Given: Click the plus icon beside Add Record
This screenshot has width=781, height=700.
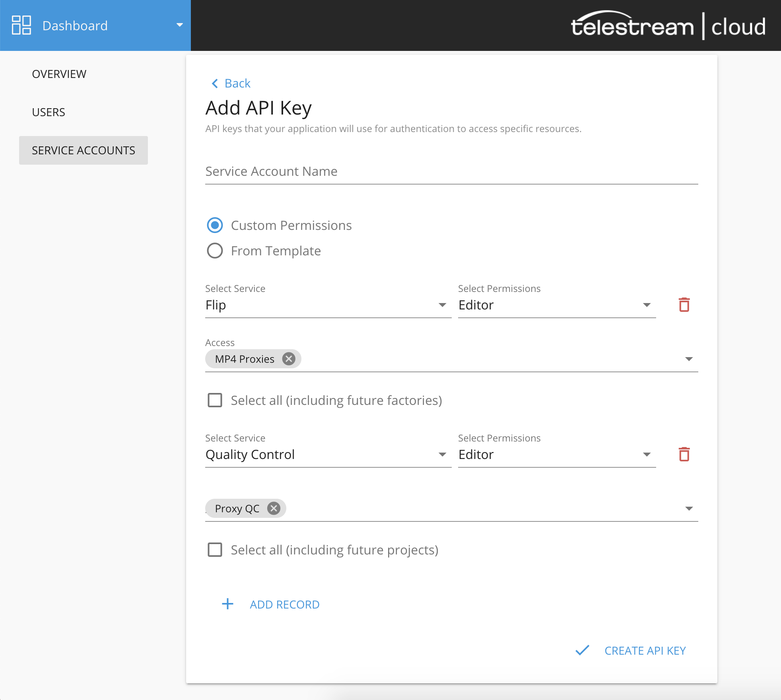Looking at the screenshot, I should point(227,604).
